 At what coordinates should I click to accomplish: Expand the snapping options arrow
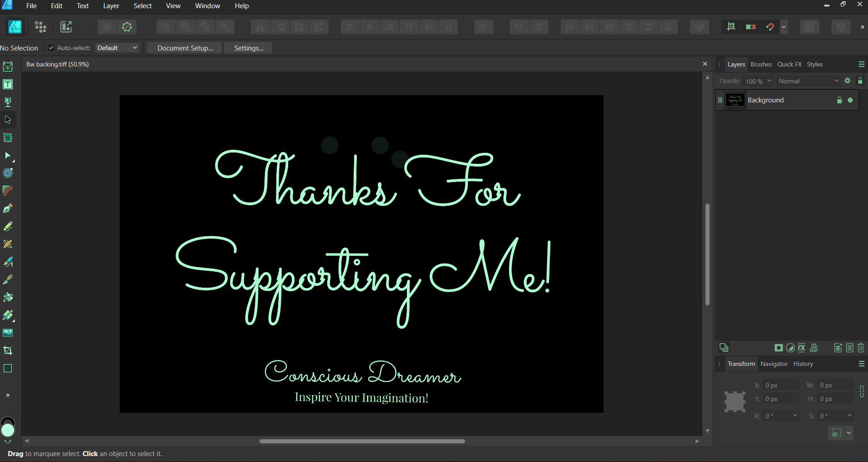(784, 27)
